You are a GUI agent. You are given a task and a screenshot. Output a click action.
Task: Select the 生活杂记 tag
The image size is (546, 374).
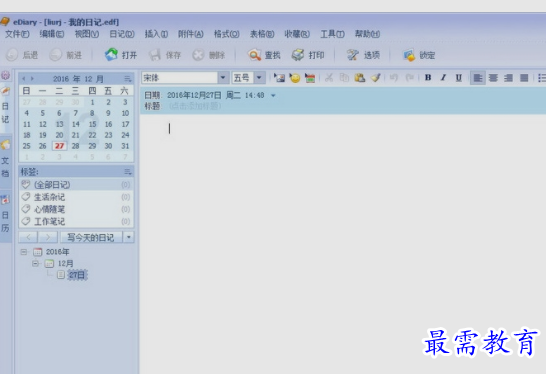(76, 197)
